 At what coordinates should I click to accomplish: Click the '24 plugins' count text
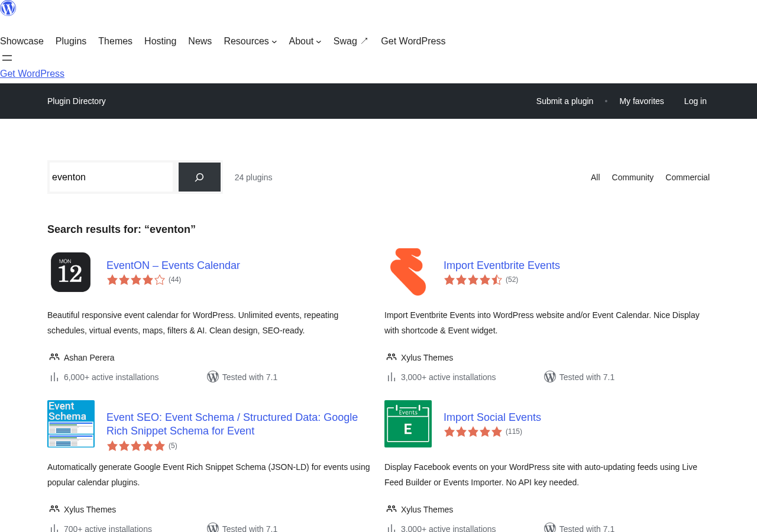click(254, 177)
